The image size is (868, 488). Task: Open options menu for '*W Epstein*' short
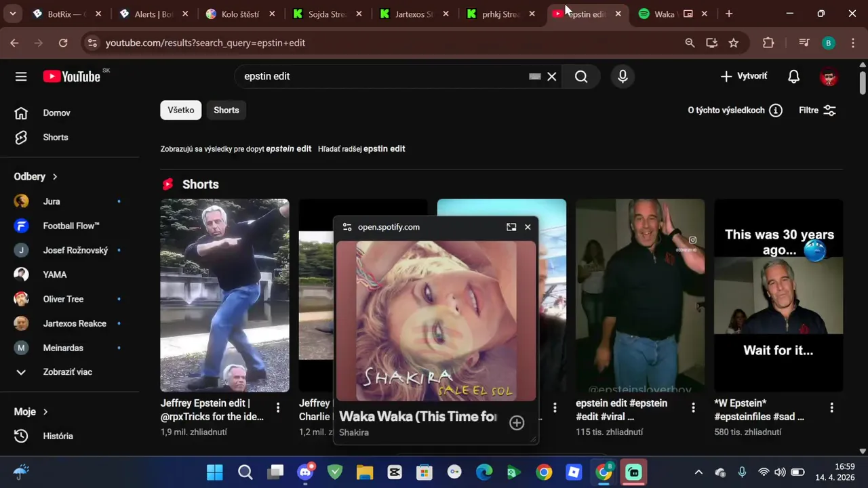tap(831, 407)
